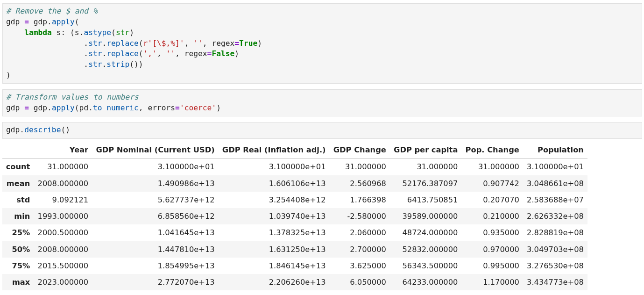
Task: Click the std GDP Real value 3.254408e+12
Action: coord(297,200)
